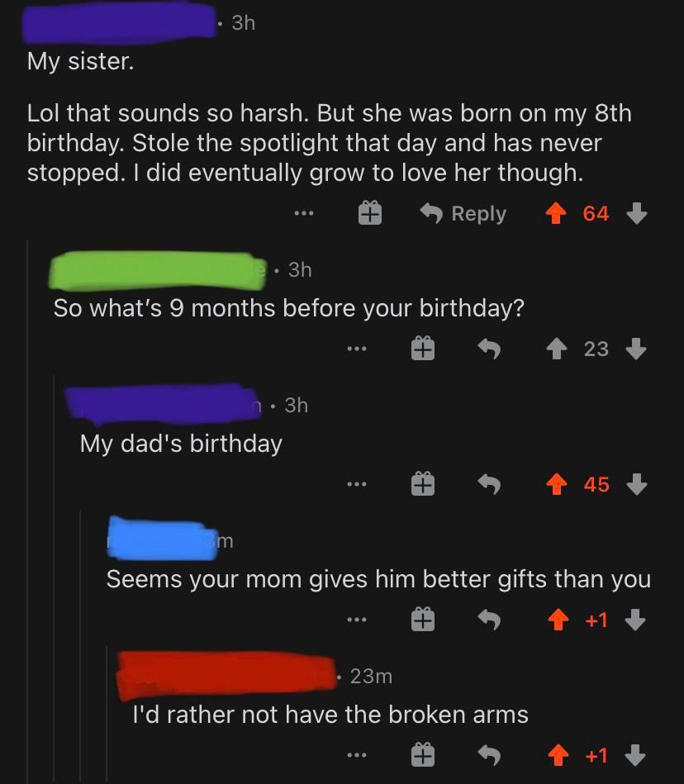Open more options for 'My sister' comment
The image size is (684, 784).
click(x=303, y=214)
